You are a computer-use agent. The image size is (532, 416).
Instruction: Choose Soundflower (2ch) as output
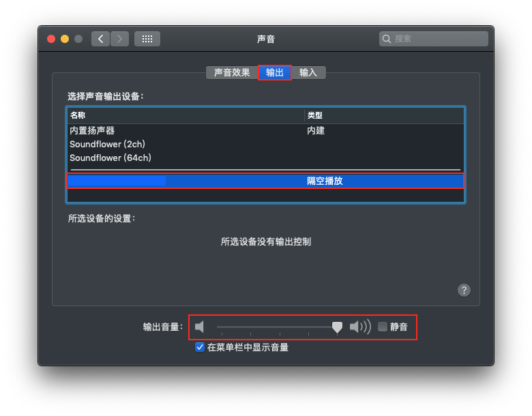107,144
